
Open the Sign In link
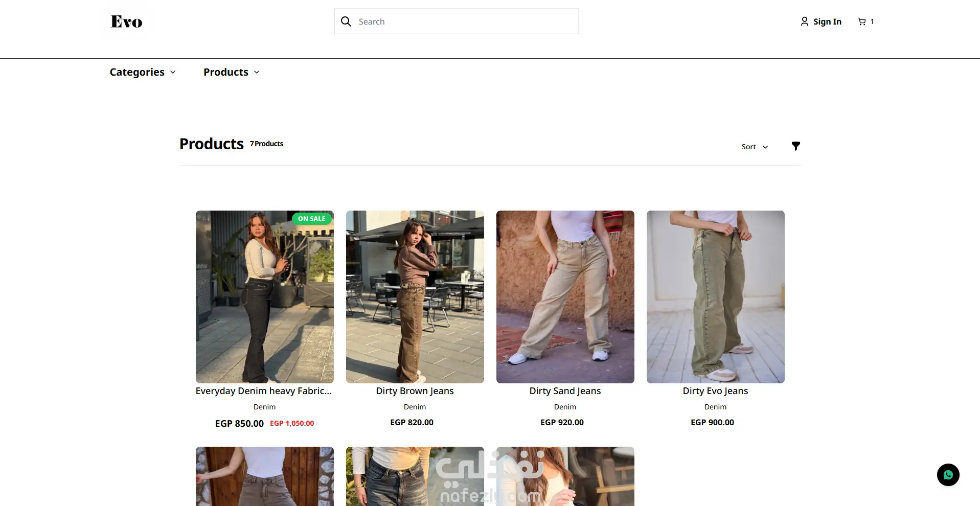827,21
